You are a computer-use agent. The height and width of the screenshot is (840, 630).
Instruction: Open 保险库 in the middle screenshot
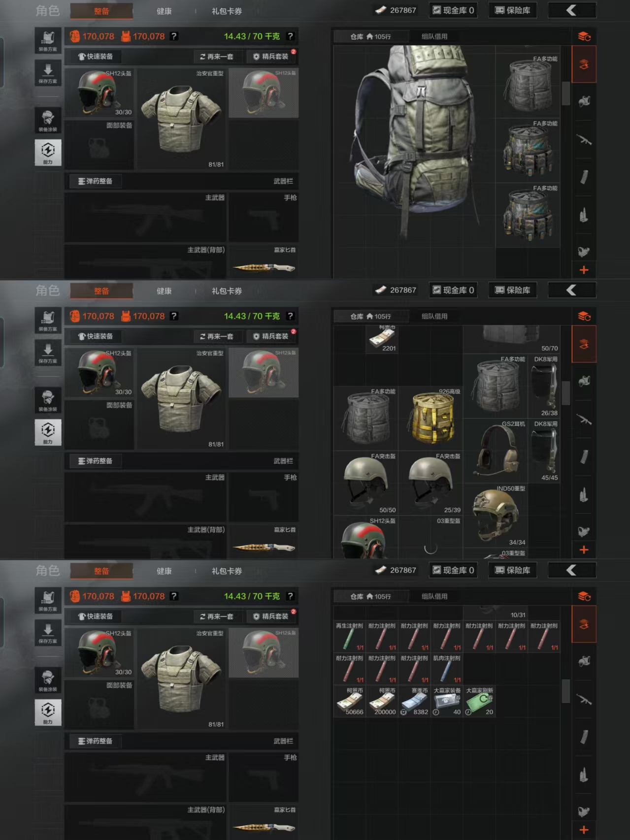coord(513,290)
